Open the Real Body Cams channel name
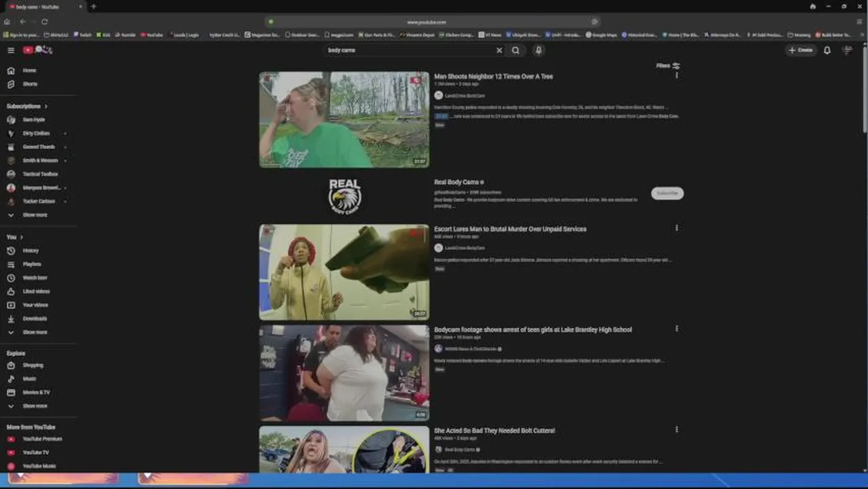The width and height of the screenshot is (868, 489). tap(456, 182)
